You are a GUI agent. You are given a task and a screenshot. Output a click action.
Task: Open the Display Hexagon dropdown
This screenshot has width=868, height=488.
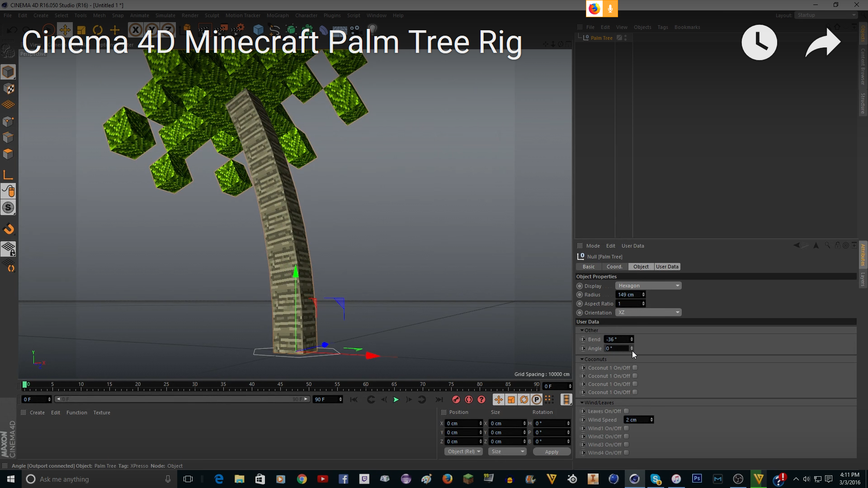coord(648,286)
